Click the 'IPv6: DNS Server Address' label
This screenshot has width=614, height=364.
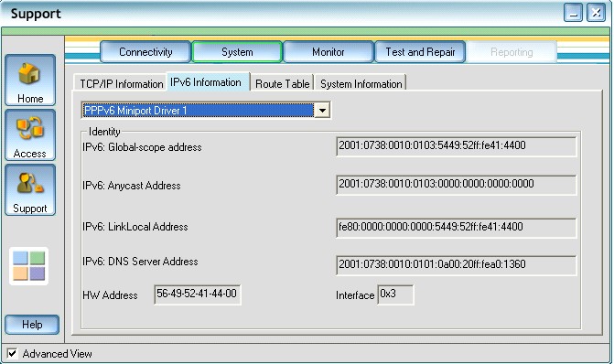pyautogui.click(x=140, y=262)
